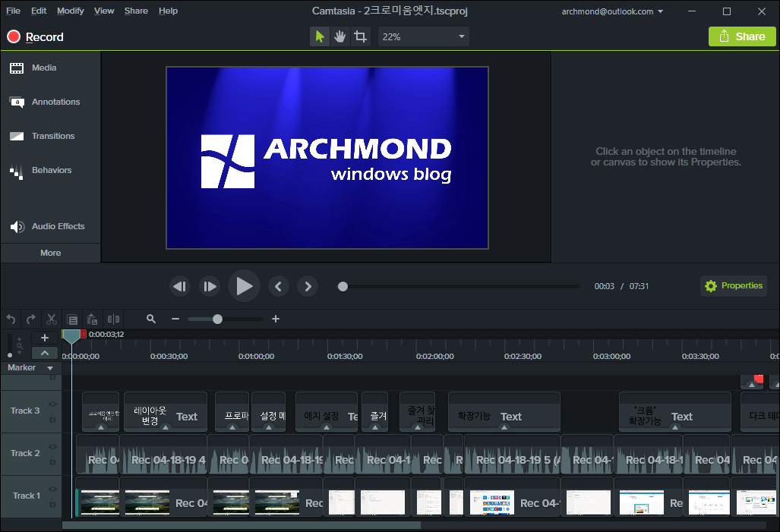Toggle the Properties panel button
Viewport: 780px width, 532px height.
coord(734,286)
